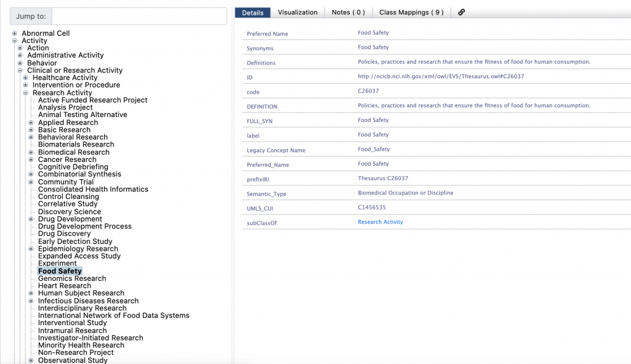Open the Details tab
The width and height of the screenshot is (631, 364).
pos(253,12)
